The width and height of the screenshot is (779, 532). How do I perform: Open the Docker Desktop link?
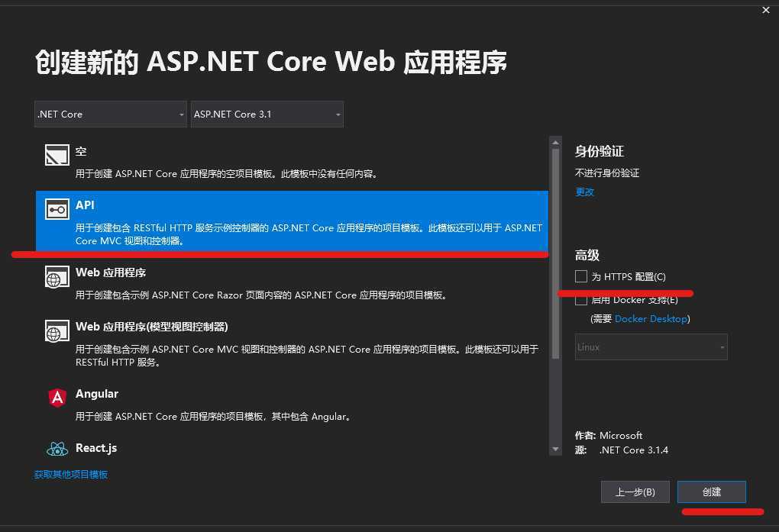[651, 319]
